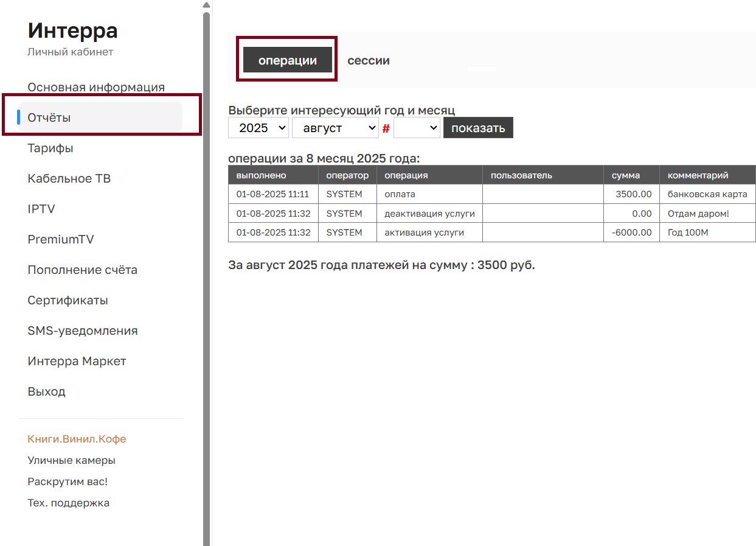Screen dimensions: 756x546
Task: Open Интерра Маркет
Action: pyautogui.click(x=77, y=361)
